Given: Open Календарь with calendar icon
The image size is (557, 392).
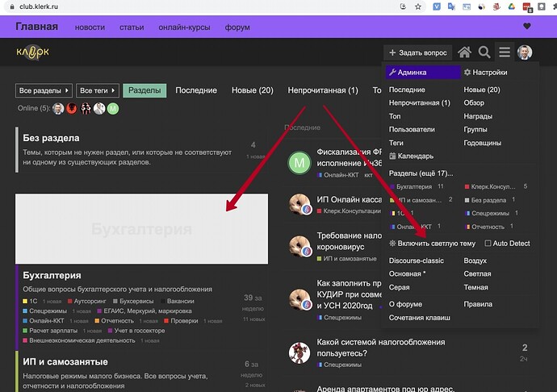Looking at the screenshot, I should [411, 156].
